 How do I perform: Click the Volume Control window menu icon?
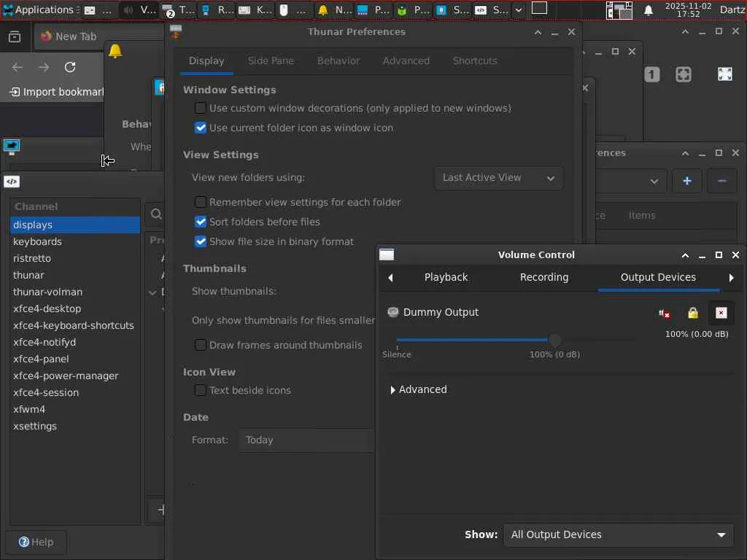[x=387, y=254]
